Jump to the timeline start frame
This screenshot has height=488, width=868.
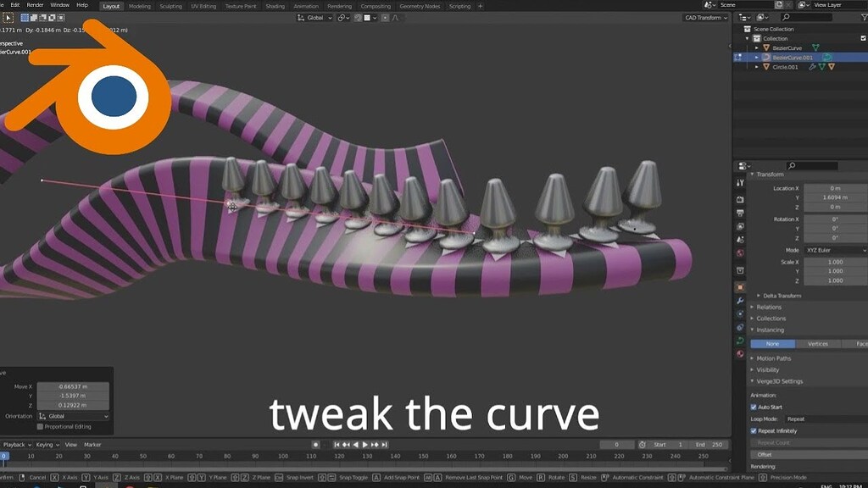336,445
